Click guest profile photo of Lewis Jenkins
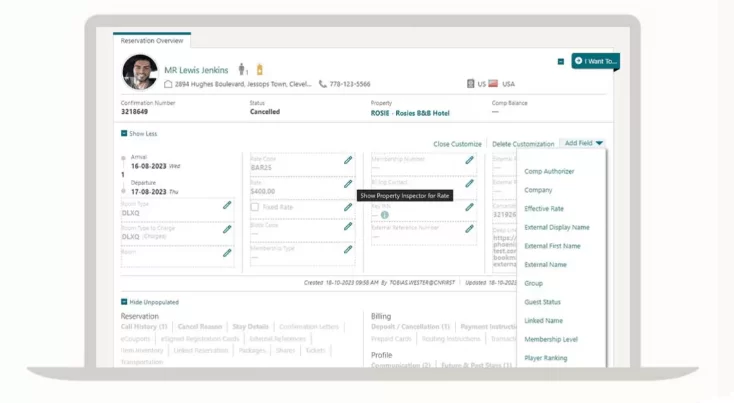 click(140, 72)
